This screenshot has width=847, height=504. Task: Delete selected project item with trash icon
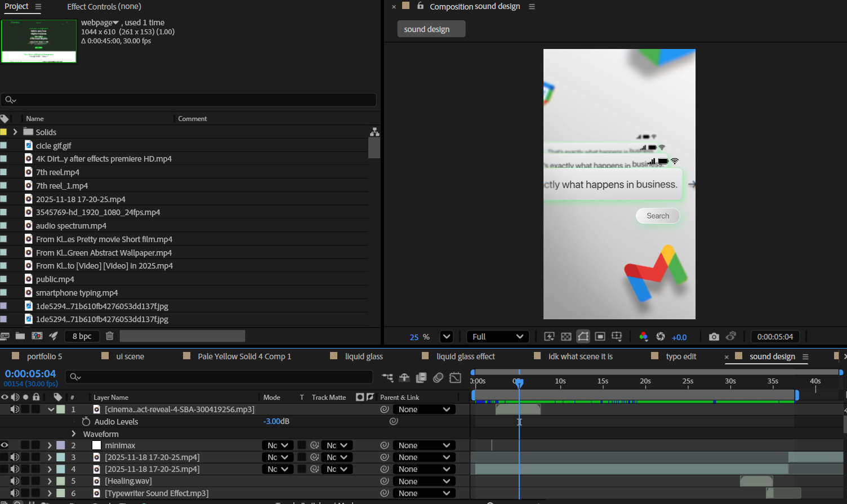tap(109, 336)
